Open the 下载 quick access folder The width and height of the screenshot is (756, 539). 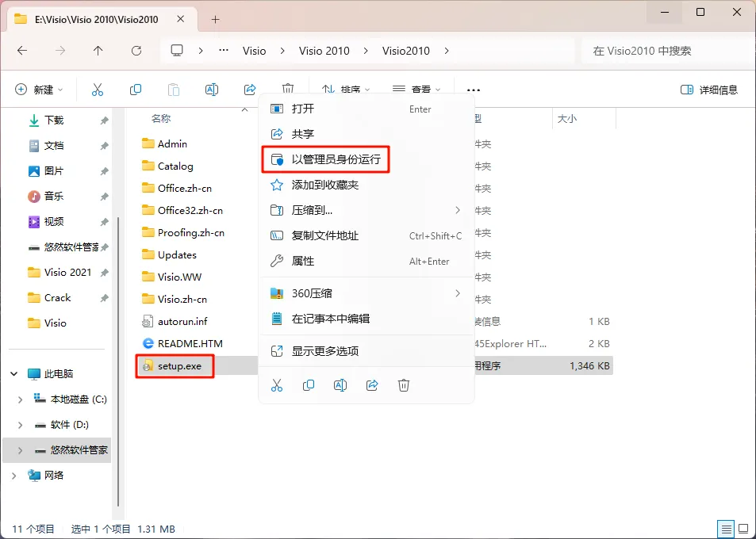pyautogui.click(x=54, y=120)
